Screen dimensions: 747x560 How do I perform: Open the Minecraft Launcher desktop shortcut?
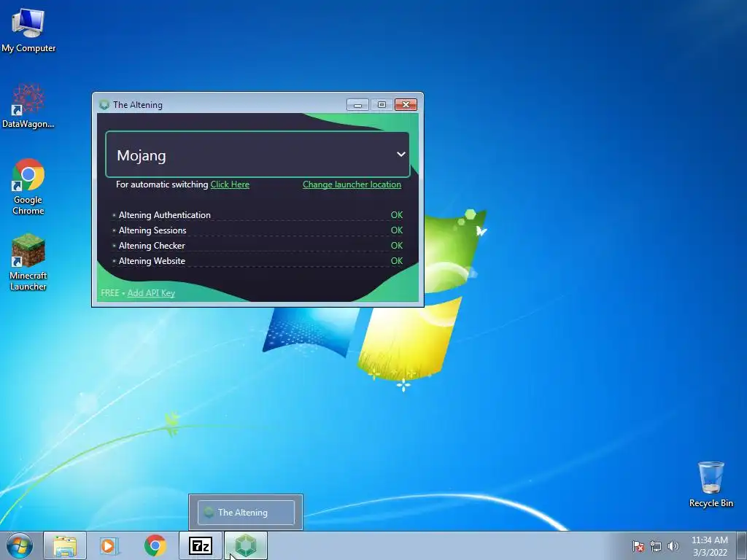[x=28, y=262]
